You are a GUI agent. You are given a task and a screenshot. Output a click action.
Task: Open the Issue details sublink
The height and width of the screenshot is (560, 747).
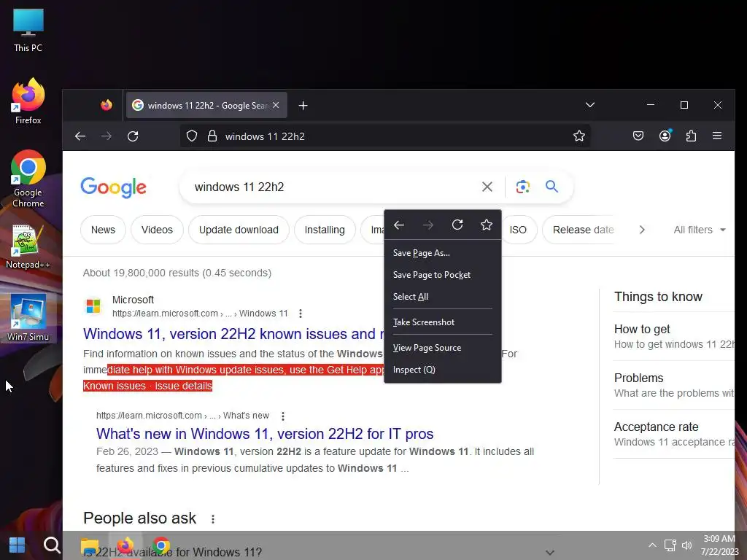click(183, 386)
